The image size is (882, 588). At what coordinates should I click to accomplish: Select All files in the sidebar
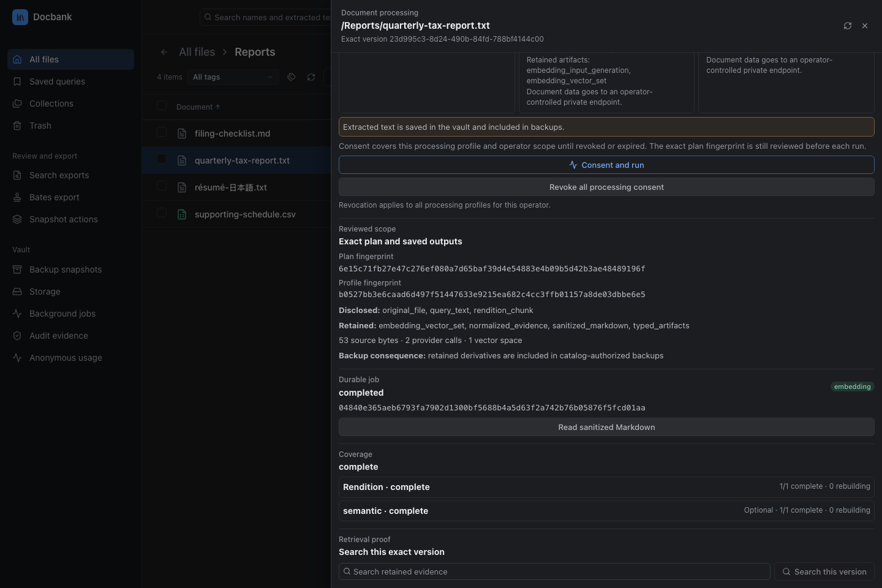(x=70, y=59)
